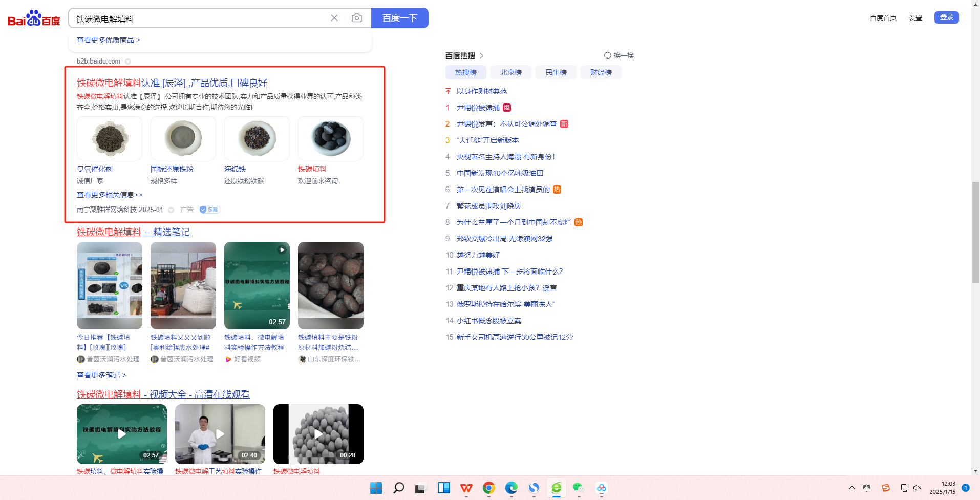The image size is (980, 500).
Task: Click the 海绵铁 product name link
Action: 235,169
